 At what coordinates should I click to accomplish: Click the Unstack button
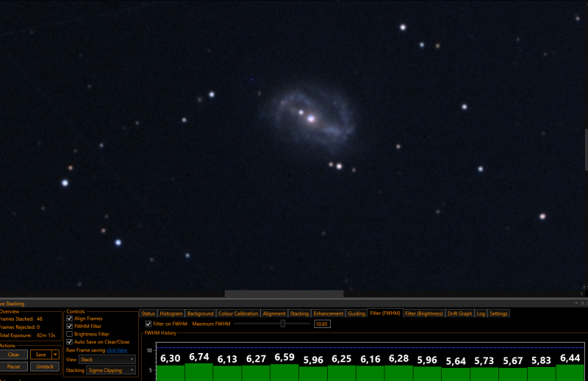pos(45,367)
